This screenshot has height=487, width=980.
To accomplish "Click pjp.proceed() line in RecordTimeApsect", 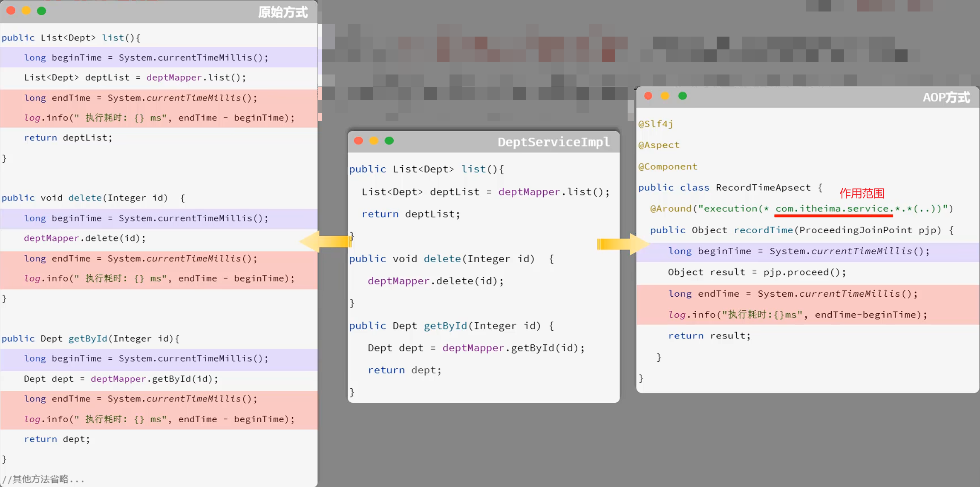I will click(x=757, y=272).
